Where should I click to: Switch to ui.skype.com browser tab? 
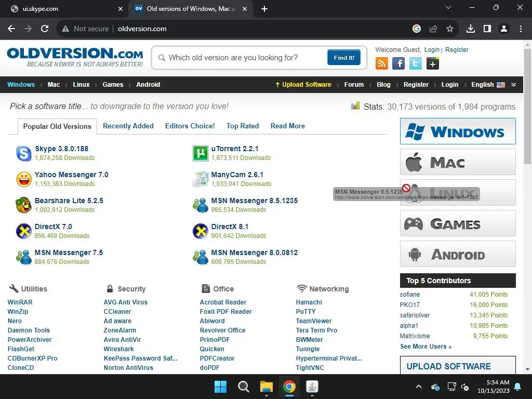point(64,9)
